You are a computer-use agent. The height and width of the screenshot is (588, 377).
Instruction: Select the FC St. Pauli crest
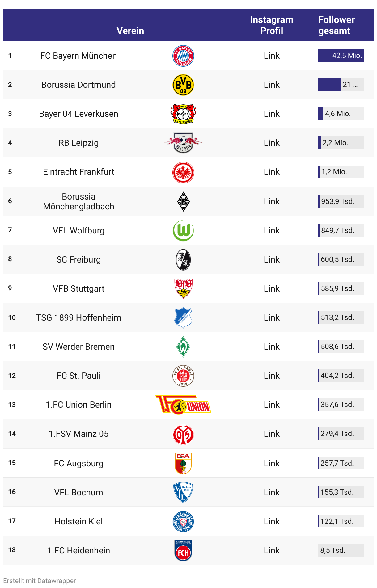coord(183,376)
